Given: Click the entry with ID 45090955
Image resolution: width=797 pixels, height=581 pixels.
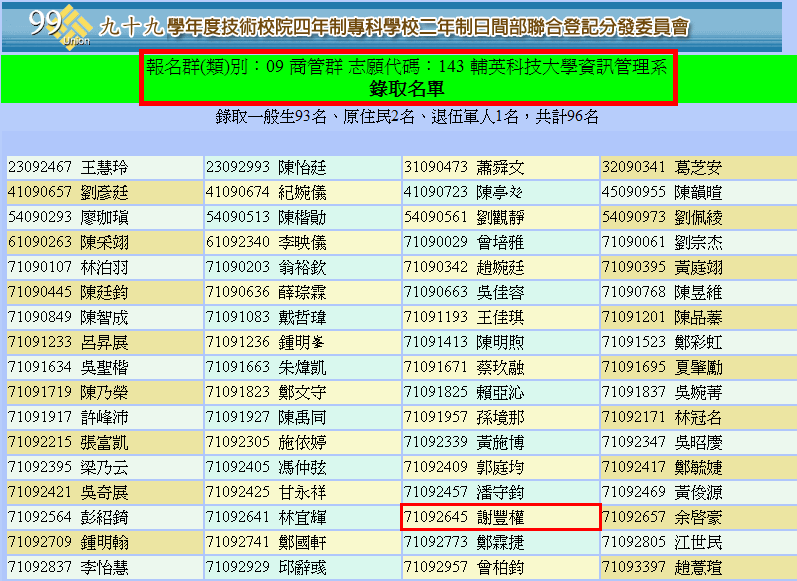Looking at the screenshot, I should [699, 193].
